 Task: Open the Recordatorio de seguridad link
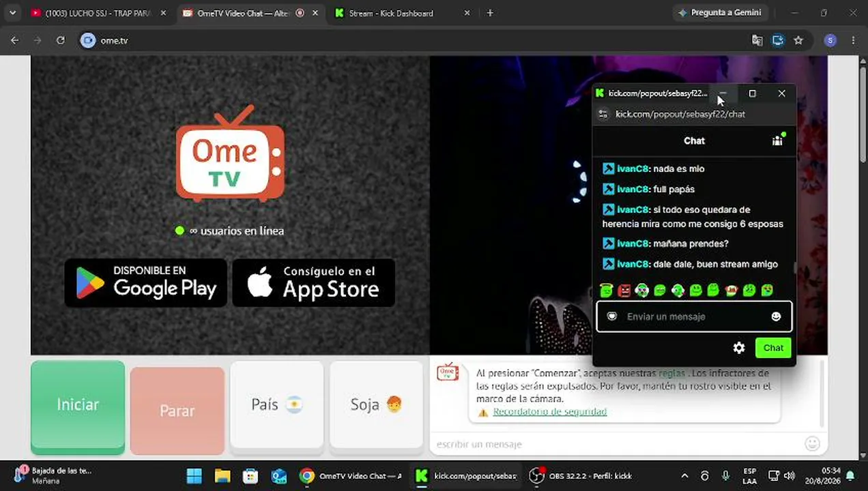(549, 412)
